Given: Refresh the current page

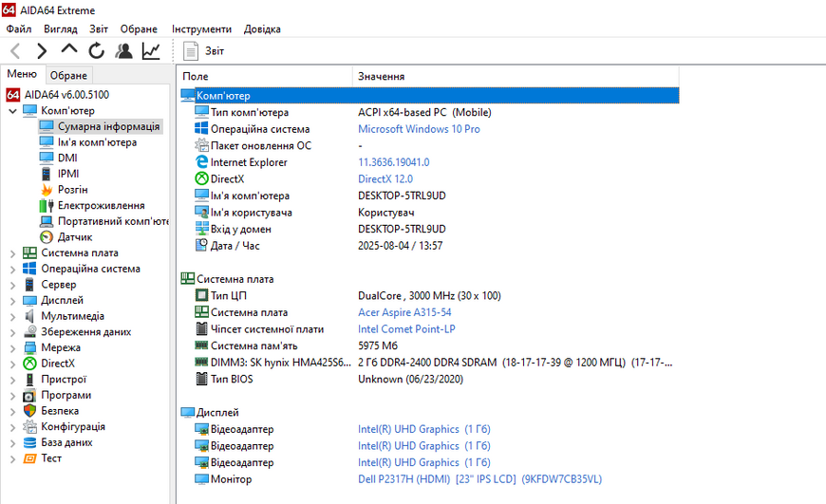Looking at the screenshot, I should coord(97,51).
